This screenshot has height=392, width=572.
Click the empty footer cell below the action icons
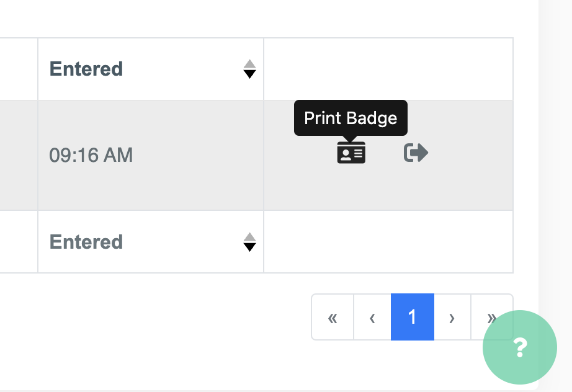[388, 242]
